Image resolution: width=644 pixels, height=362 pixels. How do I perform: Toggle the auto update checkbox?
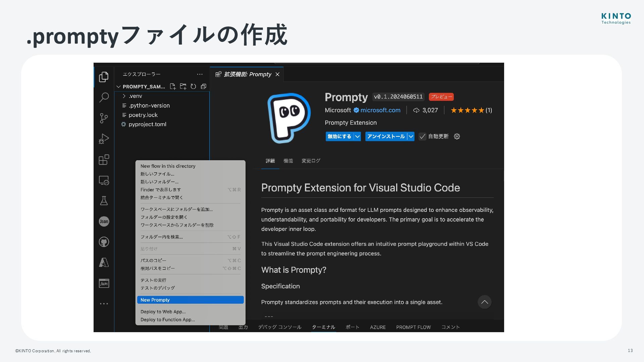point(422,136)
